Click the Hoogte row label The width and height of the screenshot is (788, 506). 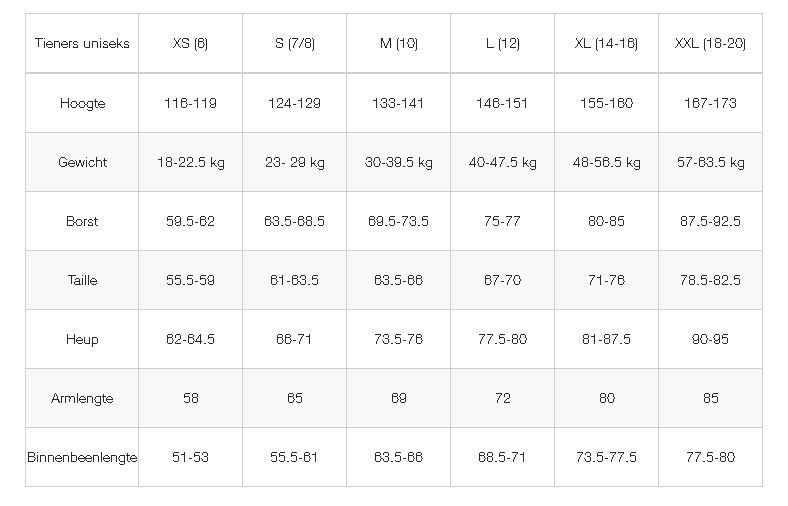pyautogui.click(x=82, y=104)
